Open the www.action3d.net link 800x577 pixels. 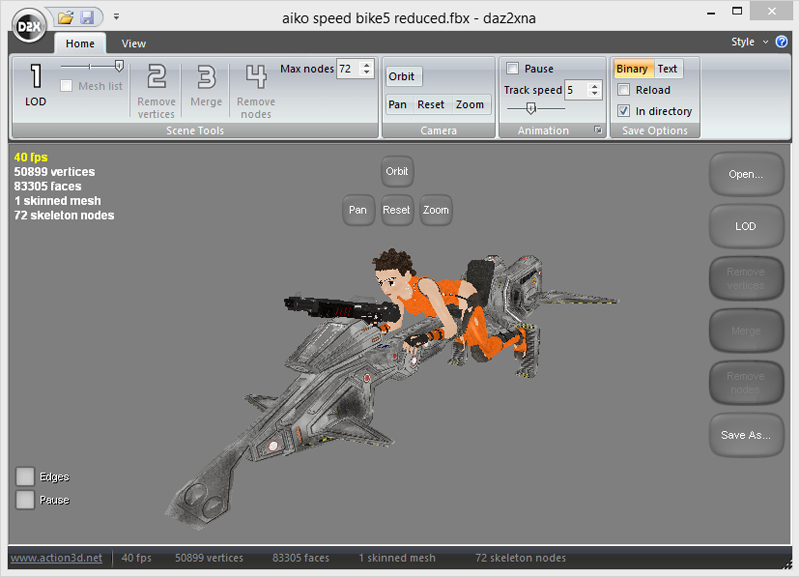56,558
